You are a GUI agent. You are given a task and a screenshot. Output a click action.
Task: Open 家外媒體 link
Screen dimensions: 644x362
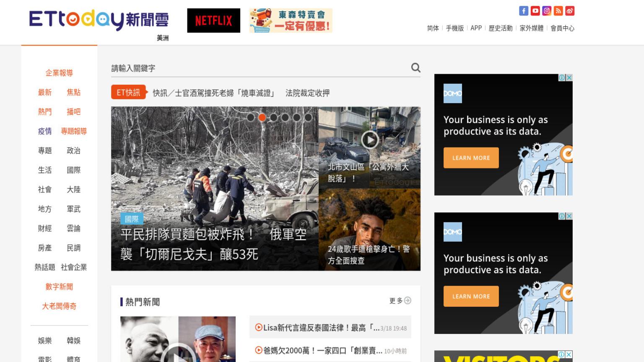tap(532, 28)
